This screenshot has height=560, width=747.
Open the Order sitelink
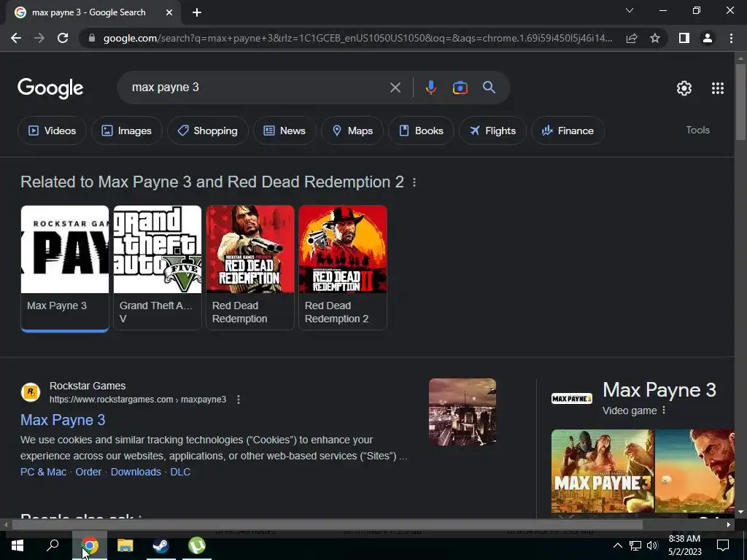tap(88, 472)
